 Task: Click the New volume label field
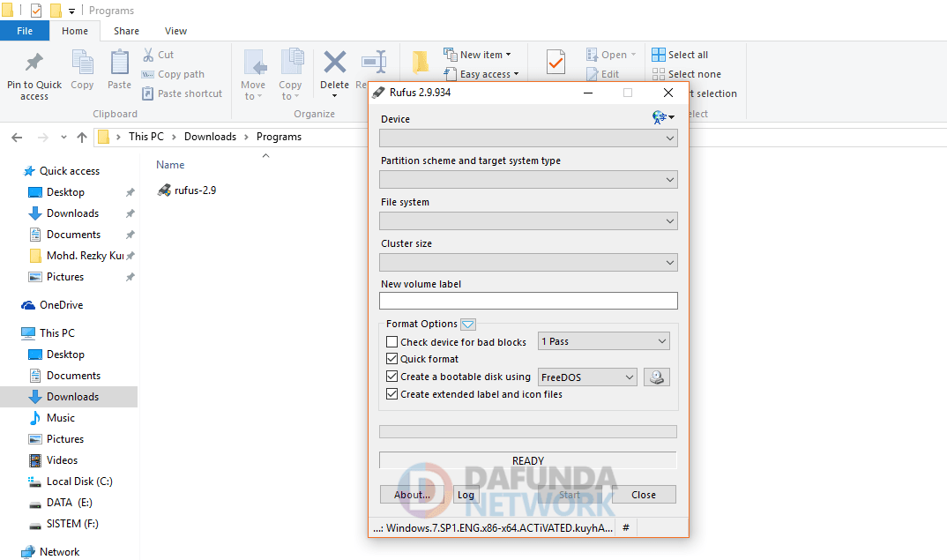pyautogui.click(x=528, y=301)
